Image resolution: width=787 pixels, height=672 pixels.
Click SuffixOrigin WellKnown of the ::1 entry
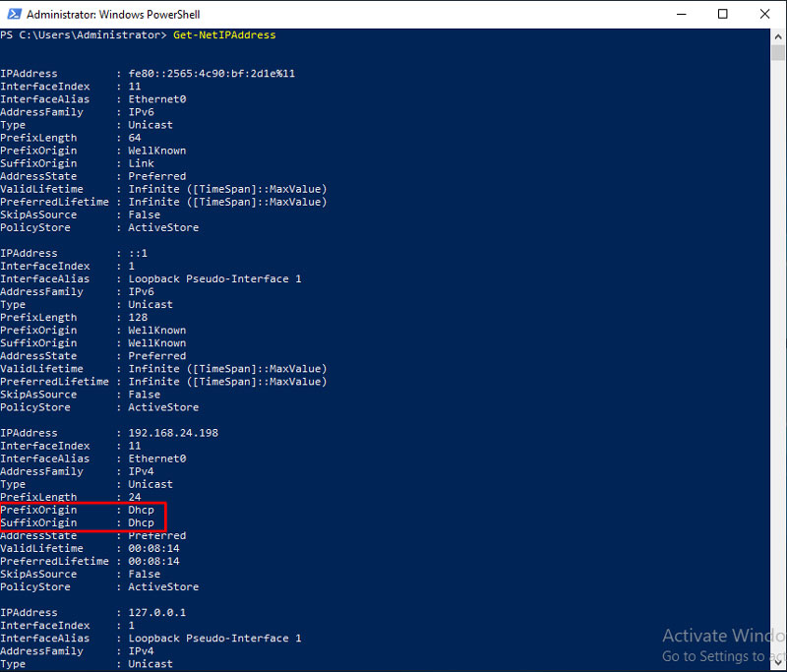[157, 343]
